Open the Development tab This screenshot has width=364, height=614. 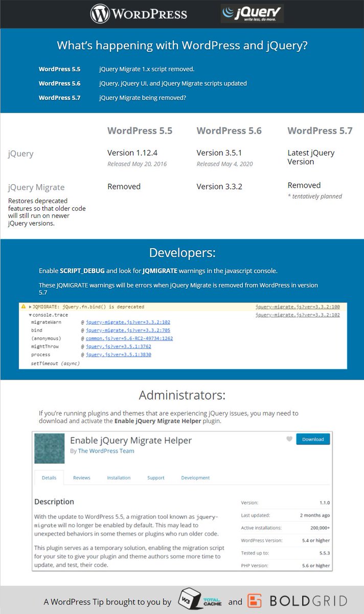[x=195, y=478]
